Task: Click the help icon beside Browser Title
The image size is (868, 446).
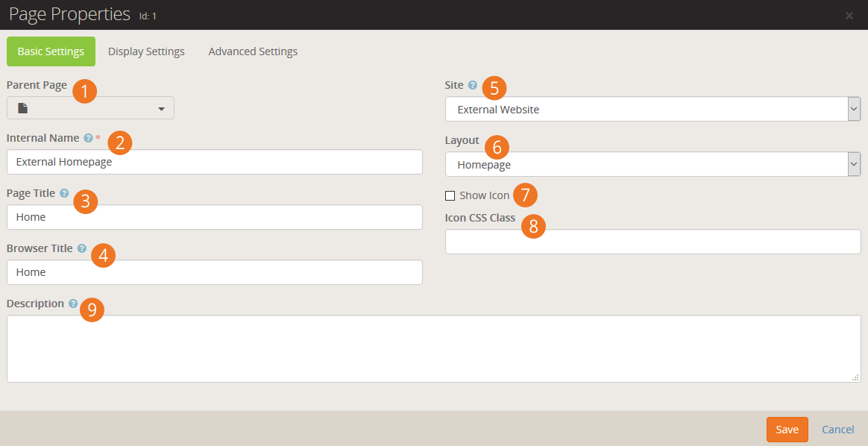Action: point(82,248)
